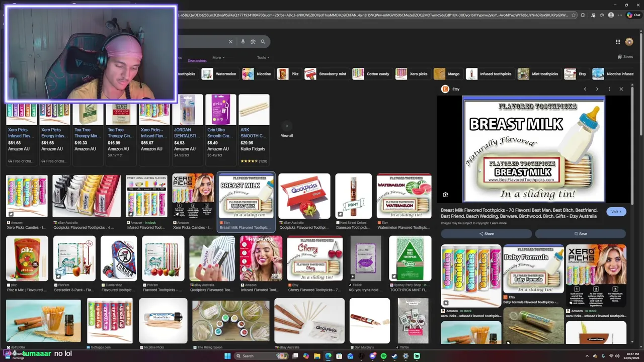
Task: Show hidden system tray icons
Action: [x=587, y=356]
